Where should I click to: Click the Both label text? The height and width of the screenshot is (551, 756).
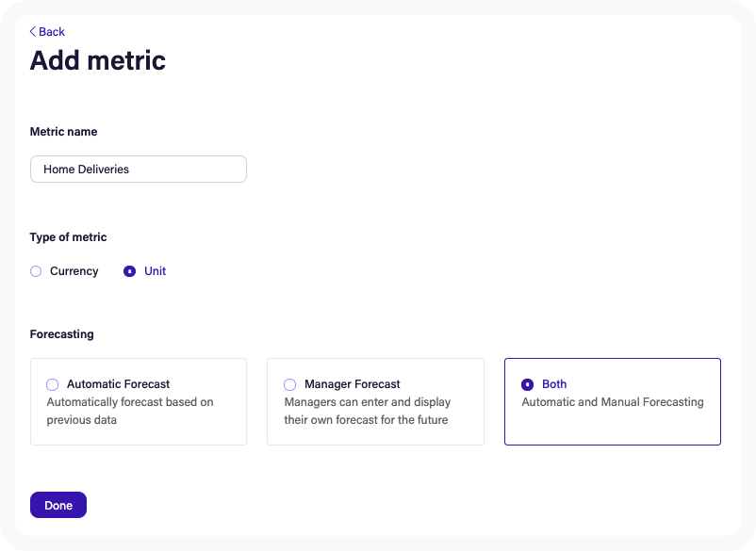(x=553, y=384)
